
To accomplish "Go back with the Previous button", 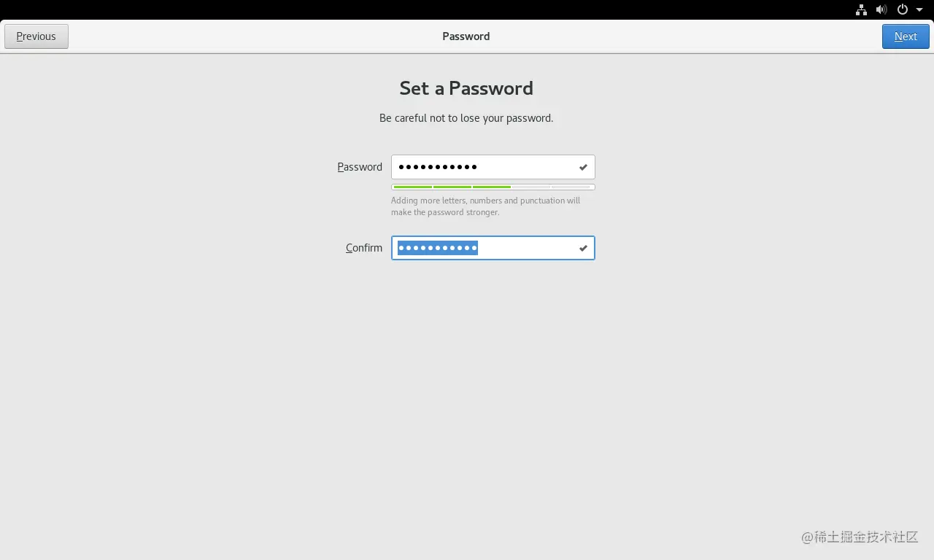I will (36, 36).
